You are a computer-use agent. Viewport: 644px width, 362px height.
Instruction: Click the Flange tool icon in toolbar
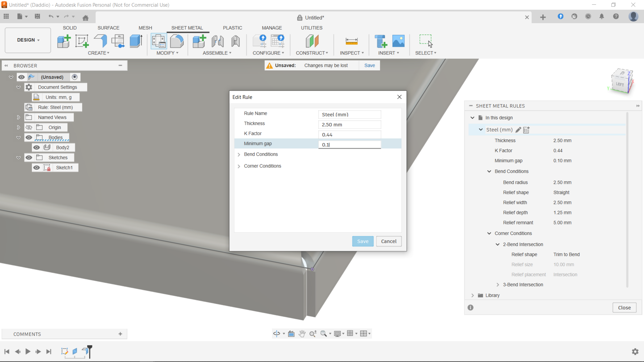click(100, 41)
